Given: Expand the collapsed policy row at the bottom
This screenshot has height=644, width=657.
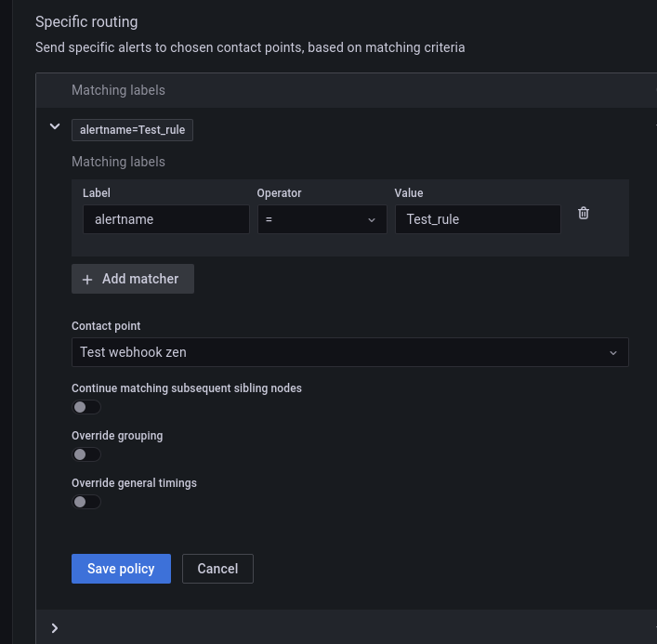Looking at the screenshot, I should point(55,628).
